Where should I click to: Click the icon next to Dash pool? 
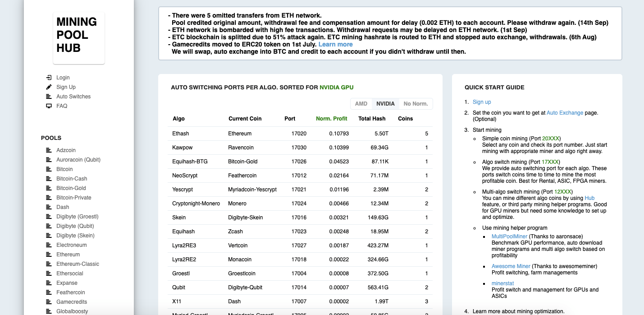49,207
